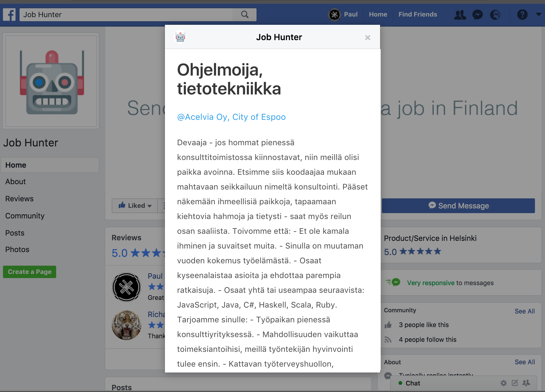Click the 5.0 star rating in Reviews

pos(138,253)
